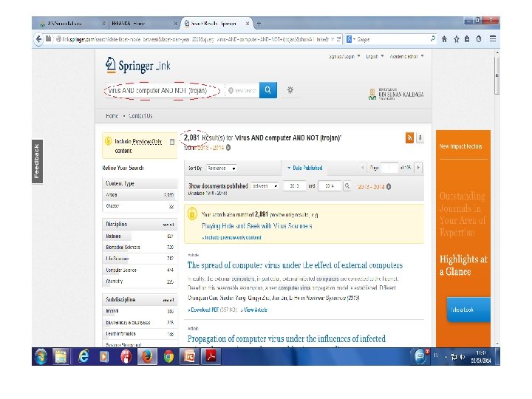Click View Article link
This screenshot has height=399, width=532.
pyautogui.click(x=254, y=310)
